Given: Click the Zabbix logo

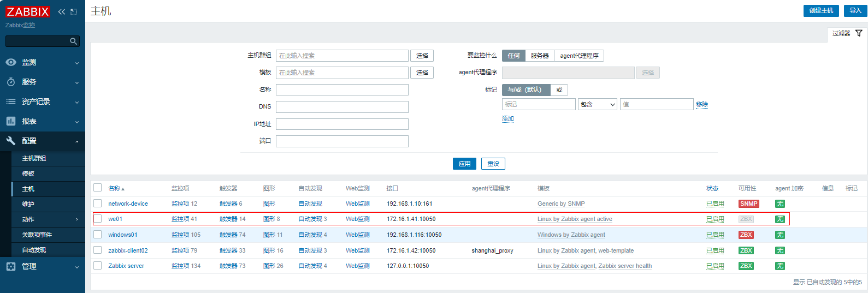Looking at the screenshot, I should pos(27,11).
